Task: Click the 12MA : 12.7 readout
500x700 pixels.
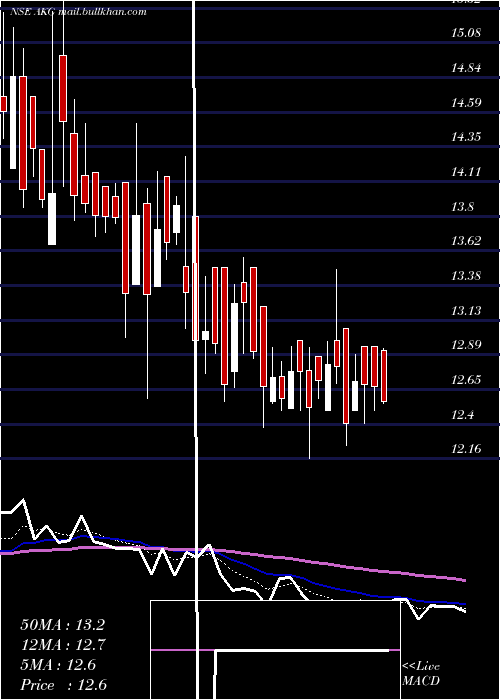Action: coord(62,645)
